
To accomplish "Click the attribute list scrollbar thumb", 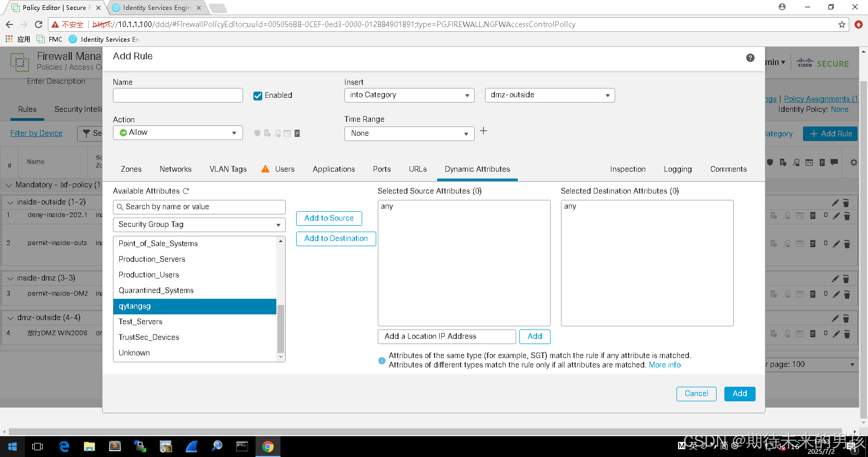I will tap(281, 329).
